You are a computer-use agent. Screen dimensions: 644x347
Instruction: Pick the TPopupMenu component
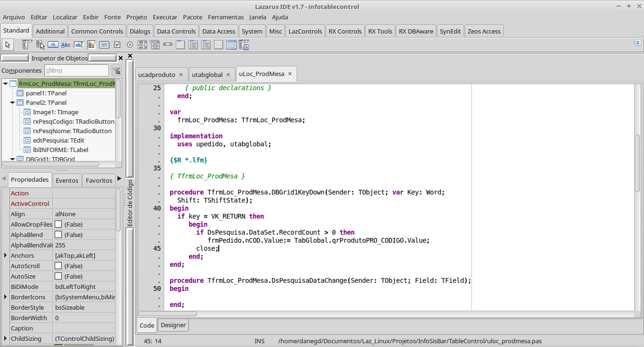[x=40, y=45]
